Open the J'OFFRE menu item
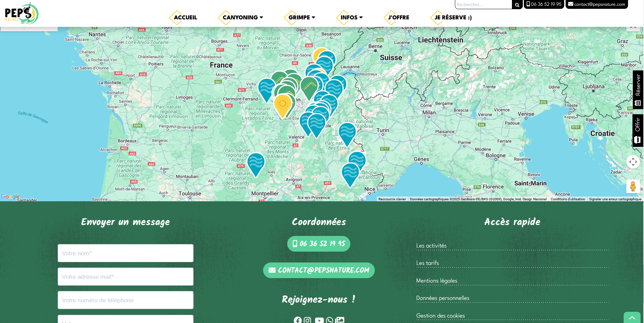 point(399,17)
